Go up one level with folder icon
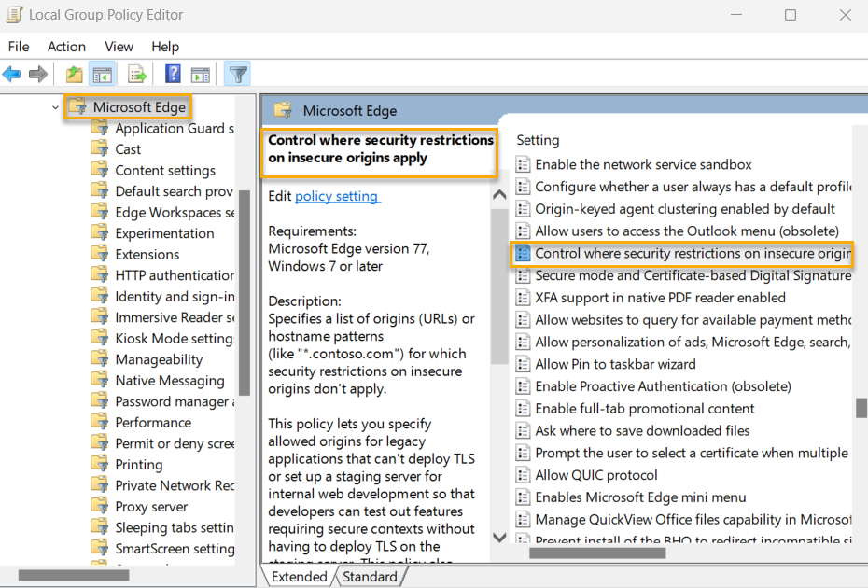Image resolution: width=868 pixels, height=588 pixels. (x=75, y=75)
